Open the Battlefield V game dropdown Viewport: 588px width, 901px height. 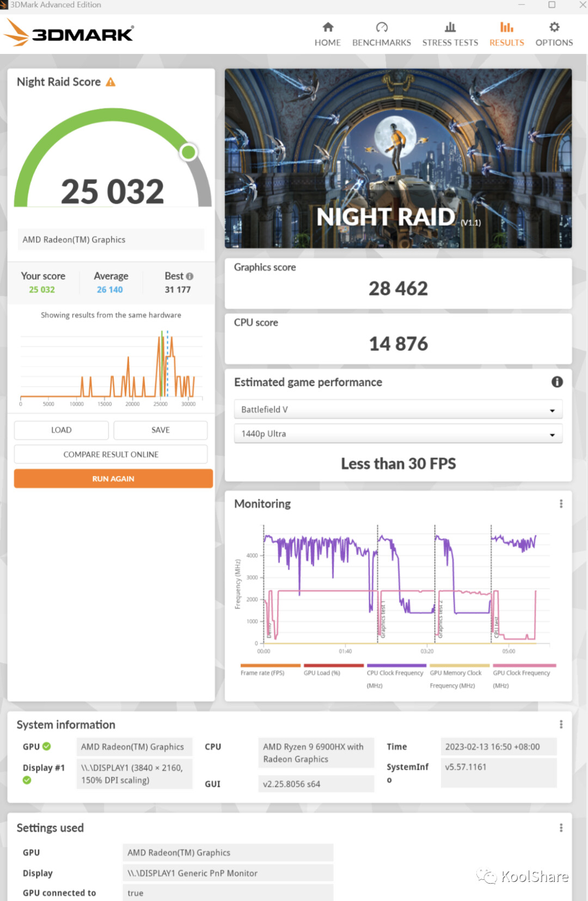point(398,409)
